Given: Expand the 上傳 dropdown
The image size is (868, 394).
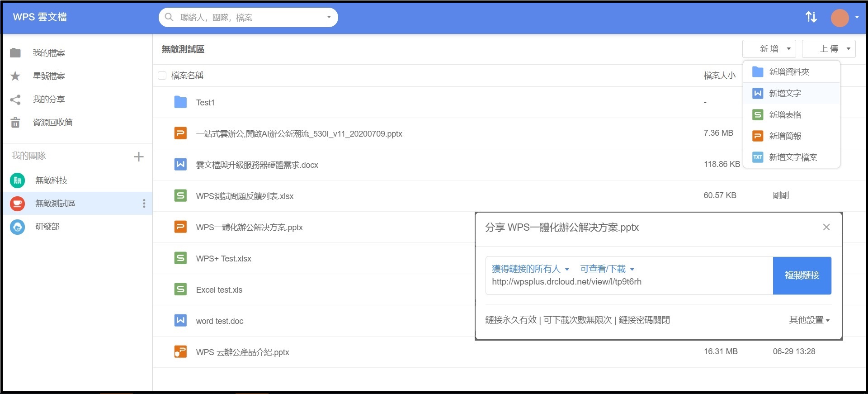Looking at the screenshot, I should pos(829,49).
